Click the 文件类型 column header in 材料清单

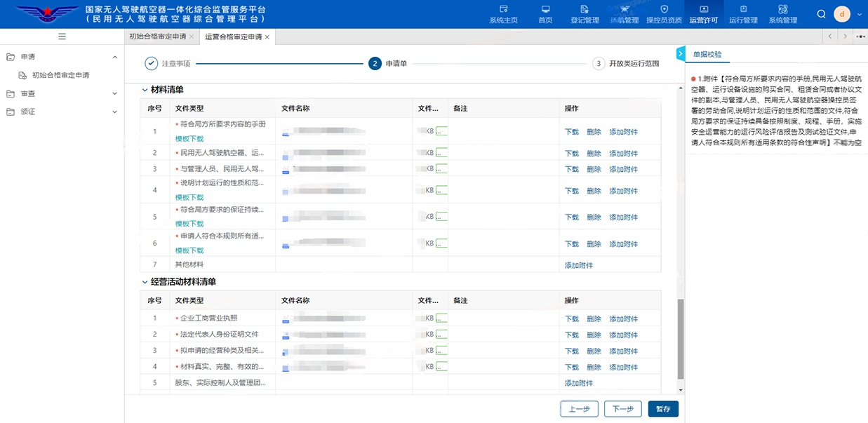pos(189,108)
